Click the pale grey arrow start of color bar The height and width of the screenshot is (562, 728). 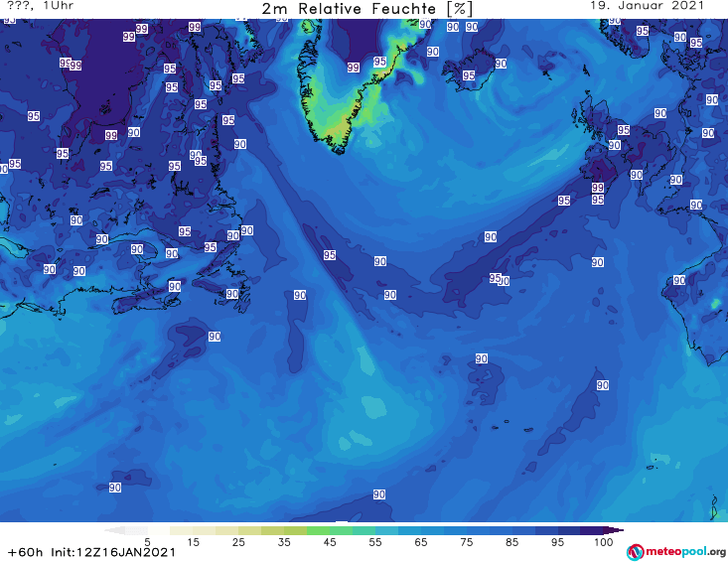[x=114, y=530]
